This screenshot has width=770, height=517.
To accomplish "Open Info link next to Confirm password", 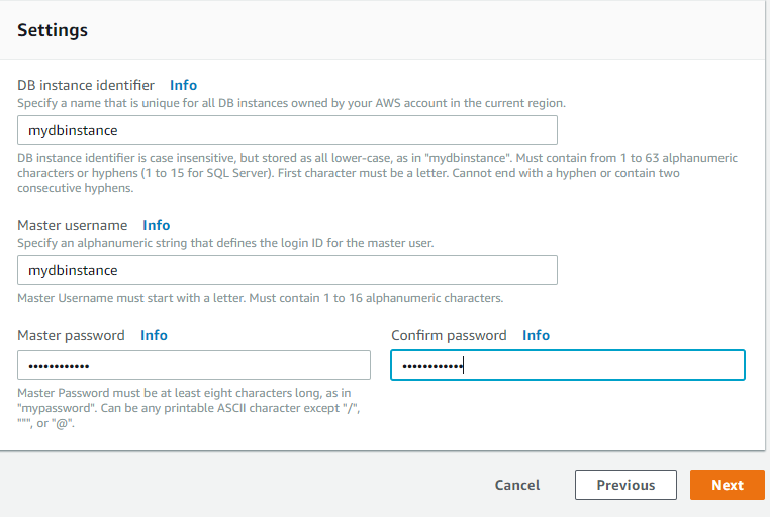I will [x=536, y=335].
